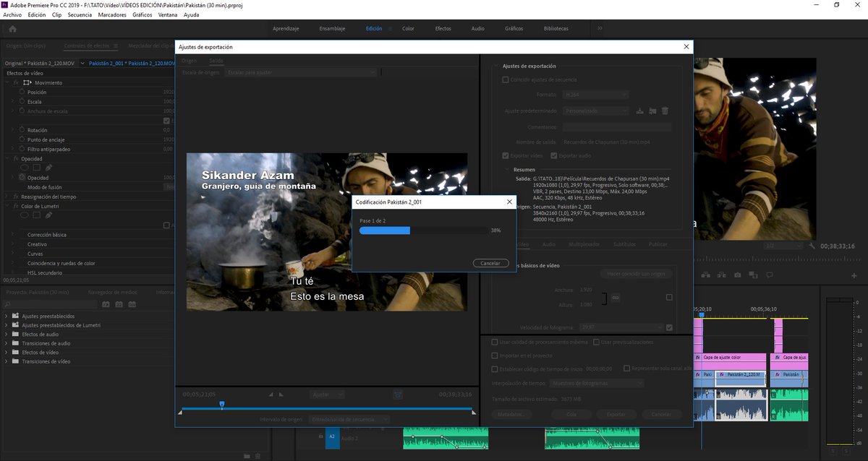This screenshot has height=461, width=868.
Task: Open the Marcadores menu
Action: [x=111, y=14]
